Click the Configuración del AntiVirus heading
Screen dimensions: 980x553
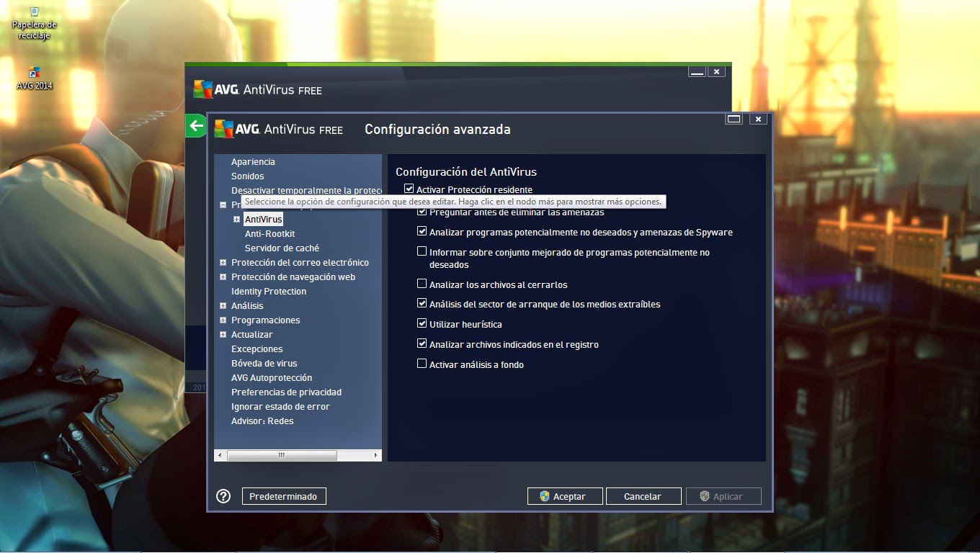pos(466,172)
